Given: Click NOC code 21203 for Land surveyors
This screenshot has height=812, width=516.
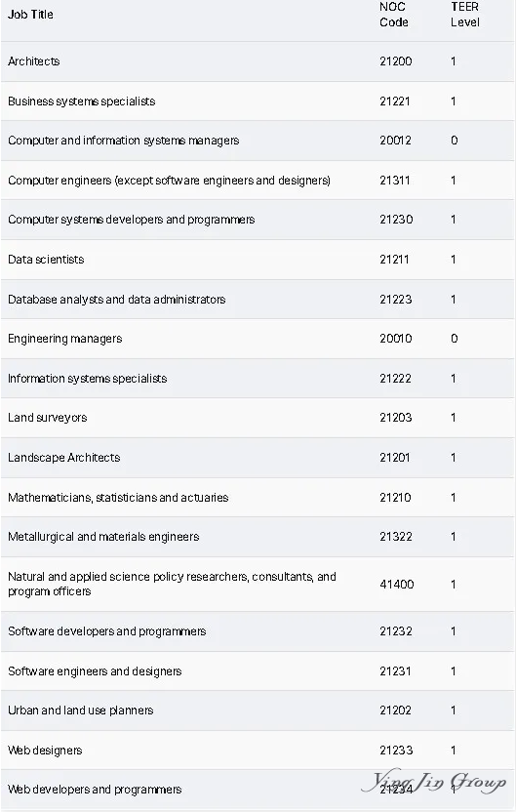Looking at the screenshot, I should (396, 418).
